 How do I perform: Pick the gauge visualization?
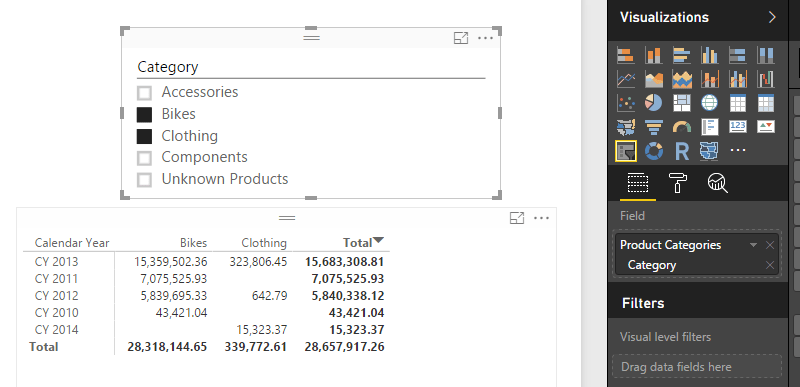coord(682,126)
